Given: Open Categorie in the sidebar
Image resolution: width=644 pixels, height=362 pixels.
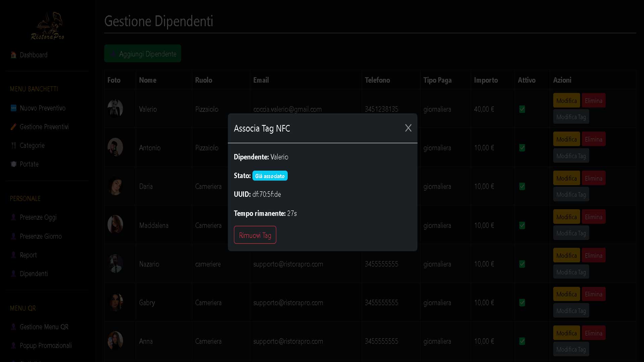Looking at the screenshot, I should coord(32,146).
